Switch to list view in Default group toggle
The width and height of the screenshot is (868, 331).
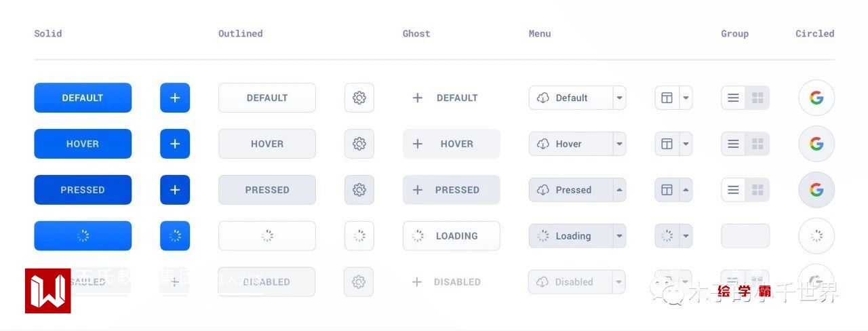point(733,98)
